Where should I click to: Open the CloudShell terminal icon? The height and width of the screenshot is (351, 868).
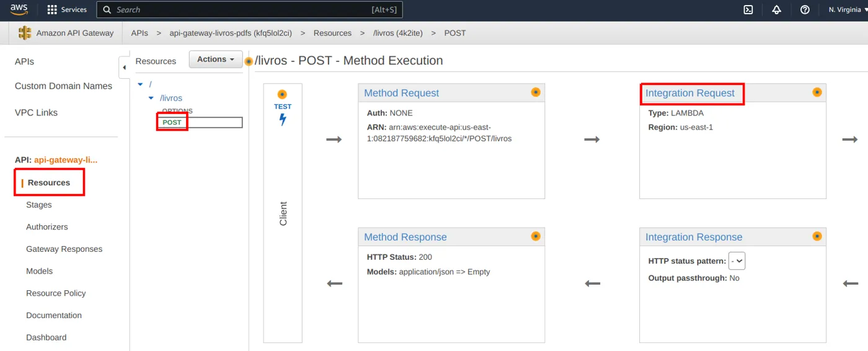(748, 10)
